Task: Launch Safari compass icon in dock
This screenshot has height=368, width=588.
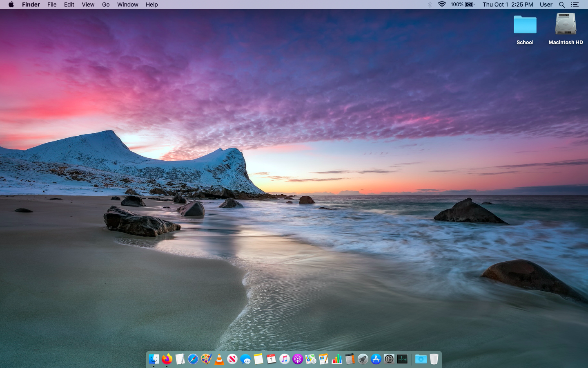Action: 193,359
